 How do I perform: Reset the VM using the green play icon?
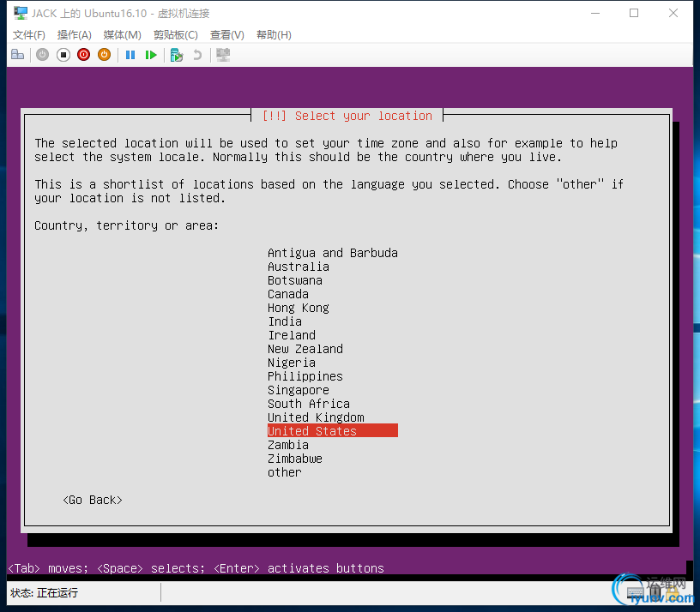[151, 55]
